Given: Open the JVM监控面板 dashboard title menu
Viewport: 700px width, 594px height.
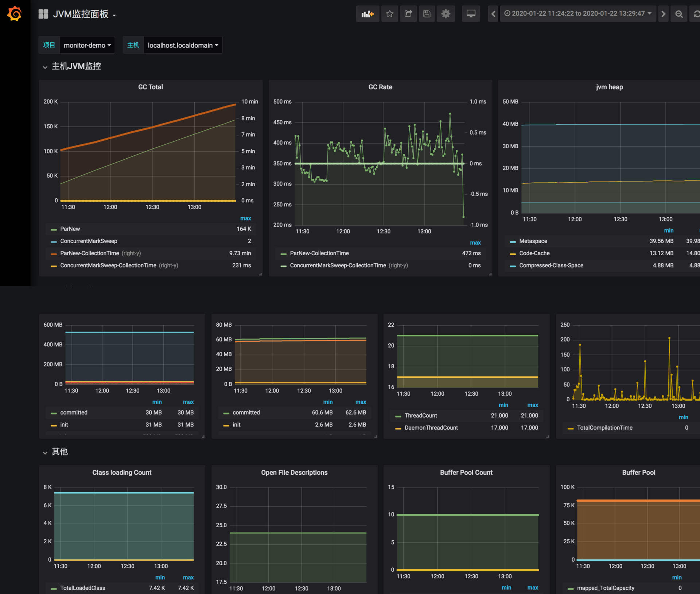Looking at the screenshot, I should click(x=81, y=14).
